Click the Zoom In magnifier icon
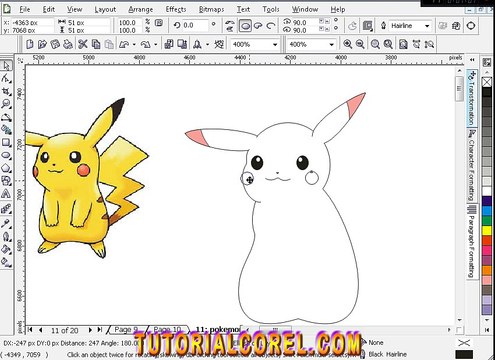The height and width of the screenshot is (360, 495). click(348, 44)
